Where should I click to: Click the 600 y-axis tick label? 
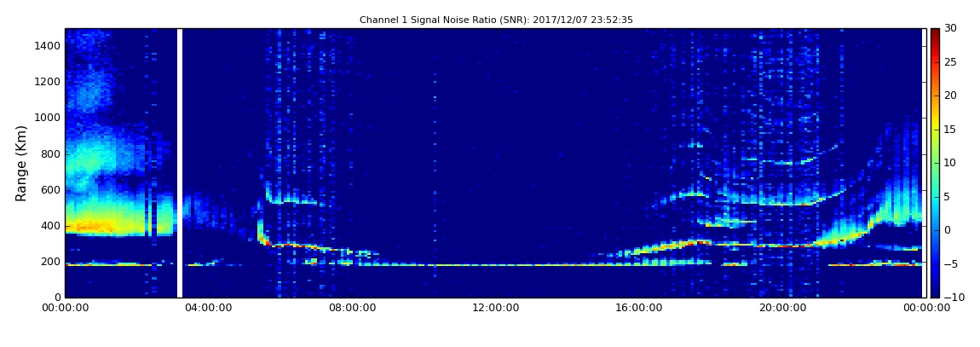[x=50, y=190]
